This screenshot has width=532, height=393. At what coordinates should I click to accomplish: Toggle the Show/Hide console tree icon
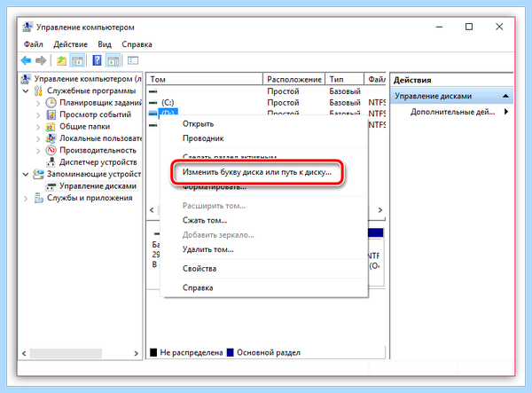click(x=77, y=60)
